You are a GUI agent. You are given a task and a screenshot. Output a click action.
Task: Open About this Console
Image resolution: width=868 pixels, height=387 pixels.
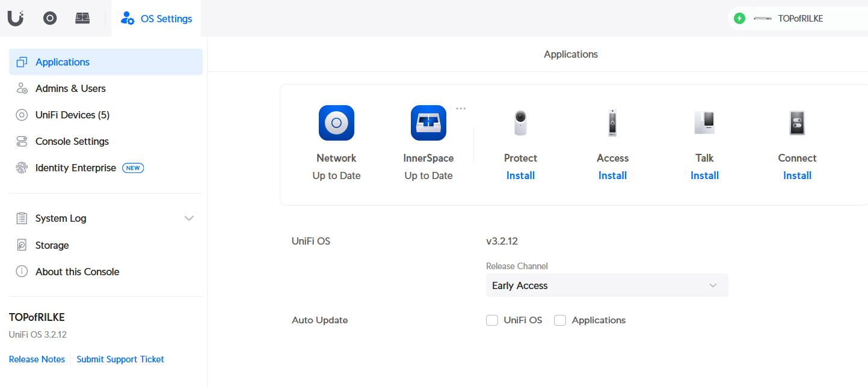(x=106, y=272)
